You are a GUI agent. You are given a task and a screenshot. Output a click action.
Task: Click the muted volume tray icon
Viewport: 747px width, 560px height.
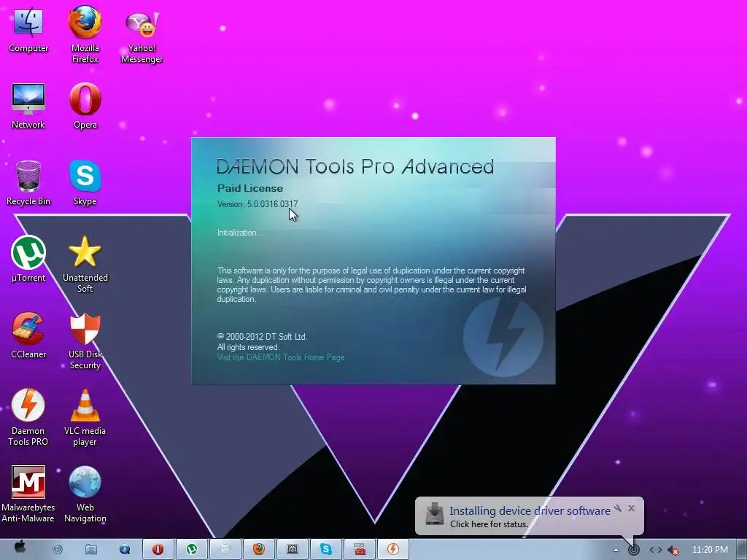(x=673, y=551)
